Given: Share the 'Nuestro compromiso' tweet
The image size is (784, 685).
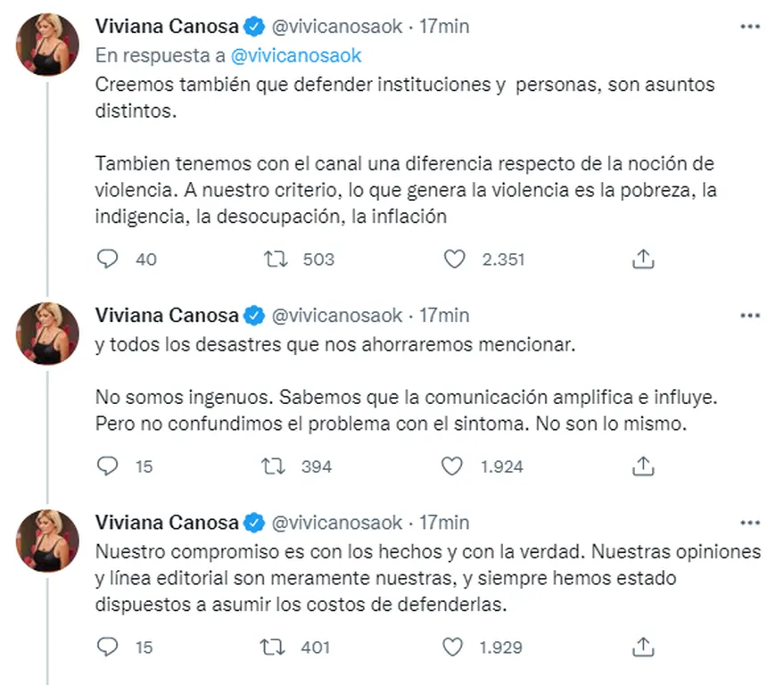Looking at the screenshot, I should (x=643, y=647).
